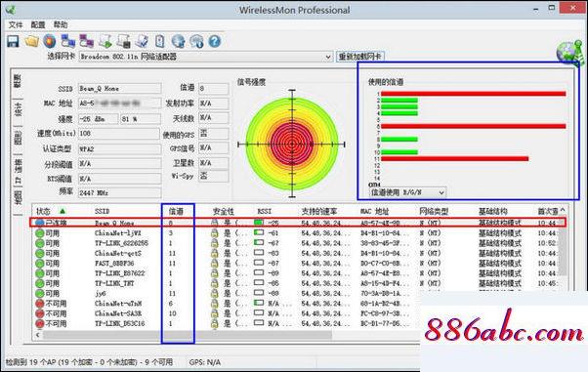Click the GPS: N/A status bar entry
The image size is (588, 372).
205,362
